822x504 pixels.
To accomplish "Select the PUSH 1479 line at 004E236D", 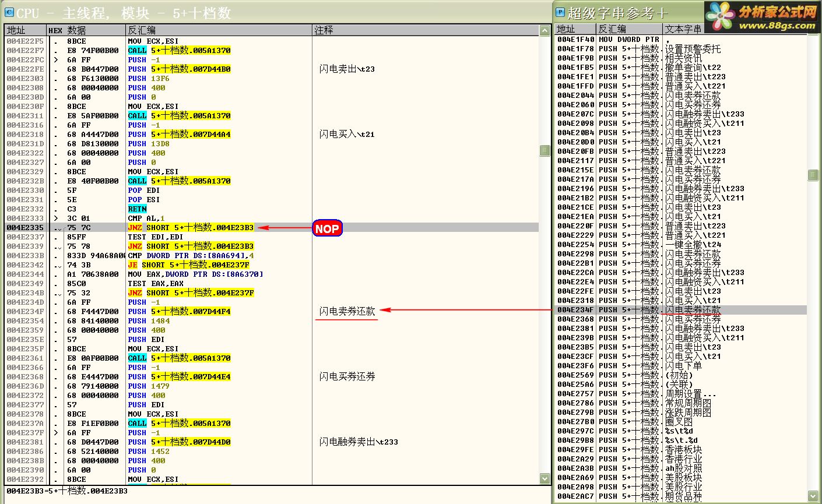I will (272, 386).
